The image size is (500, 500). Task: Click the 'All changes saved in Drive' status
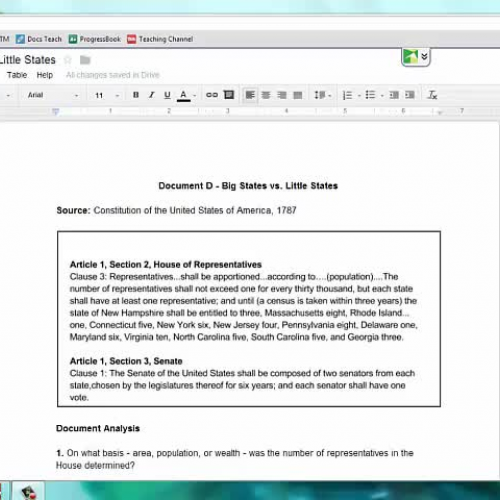113,75
